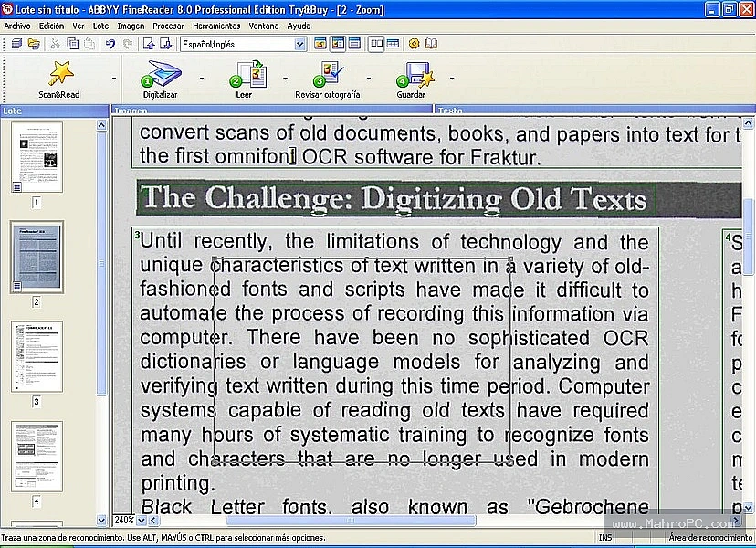Toggle the third window layout icon

[x=354, y=44]
